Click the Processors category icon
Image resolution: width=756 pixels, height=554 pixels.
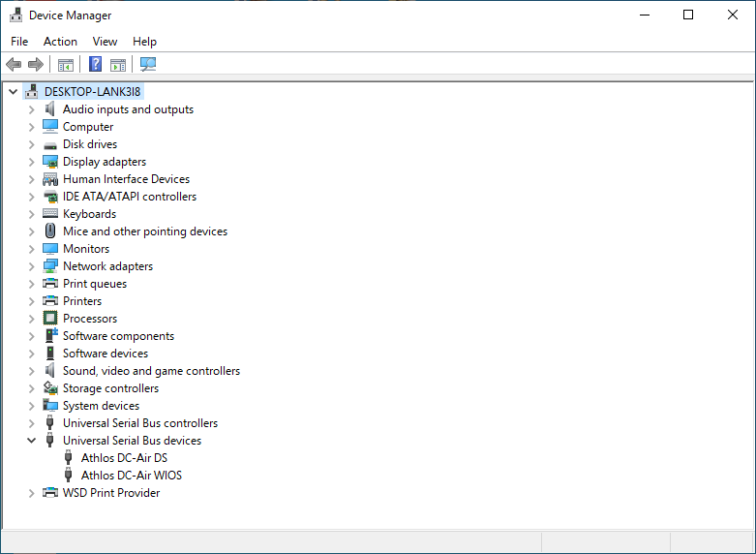coord(50,319)
